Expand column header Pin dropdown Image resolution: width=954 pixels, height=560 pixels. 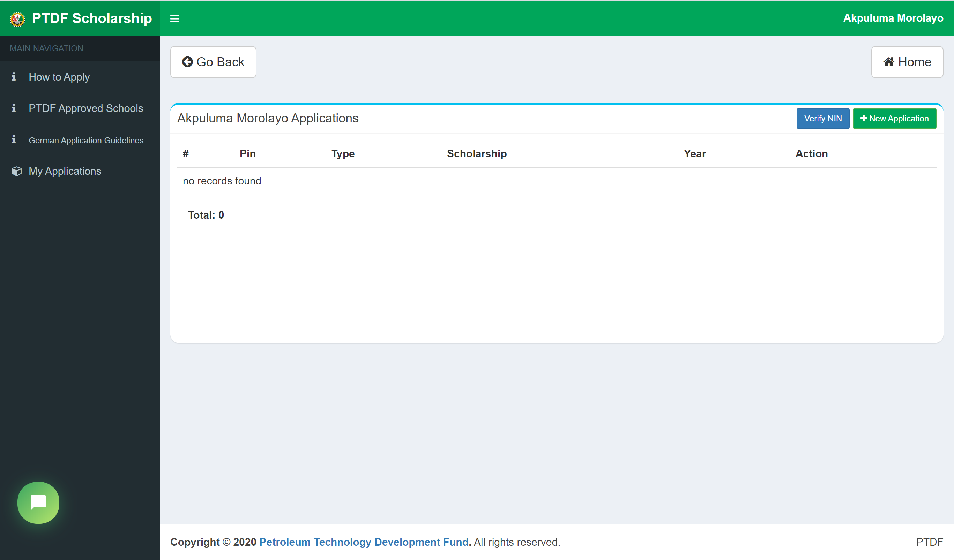(247, 154)
